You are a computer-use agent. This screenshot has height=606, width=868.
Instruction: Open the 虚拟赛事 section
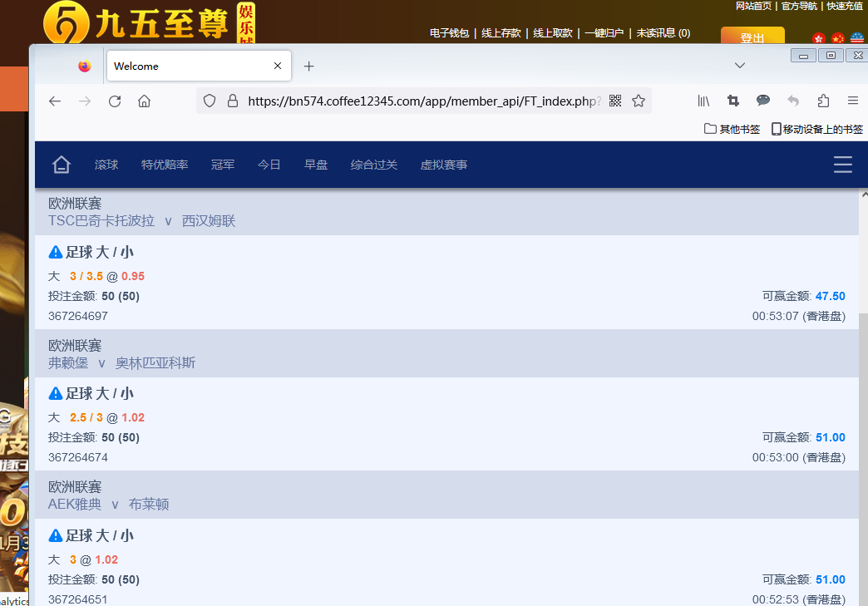click(x=443, y=165)
